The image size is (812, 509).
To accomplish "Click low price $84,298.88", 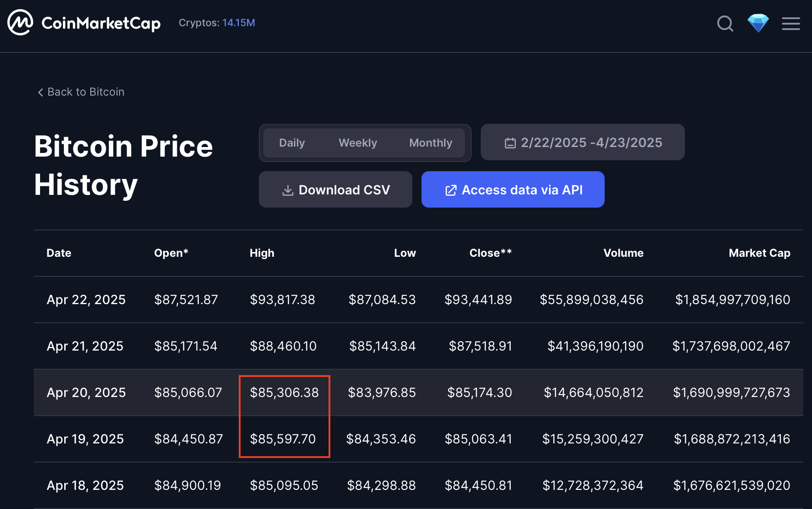I will click(x=381, y=485).
